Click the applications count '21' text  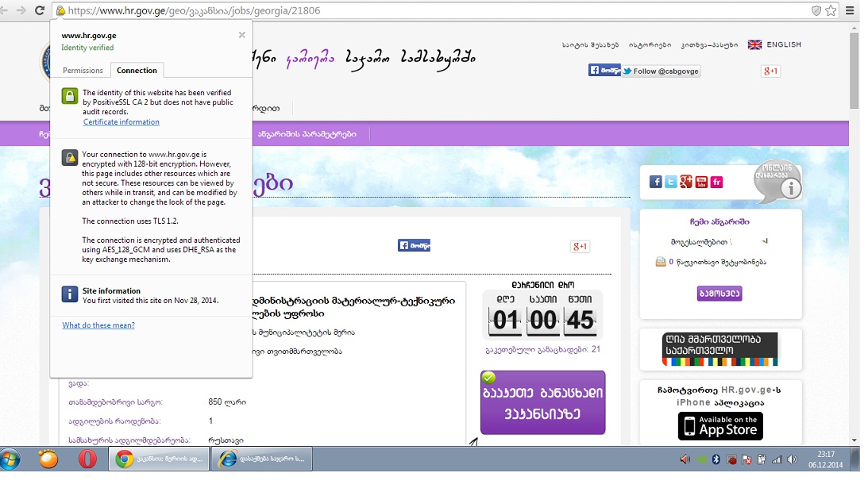(x=596, y=349)
